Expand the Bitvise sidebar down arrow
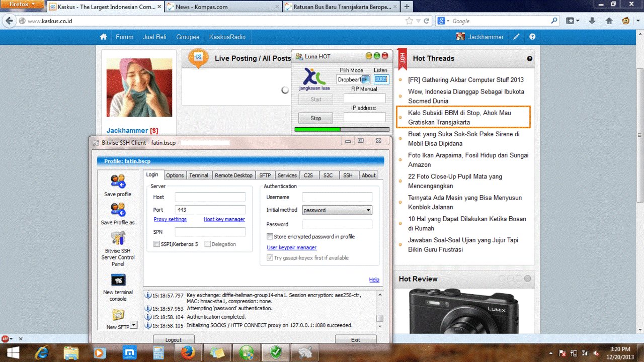 click(133, 325)
